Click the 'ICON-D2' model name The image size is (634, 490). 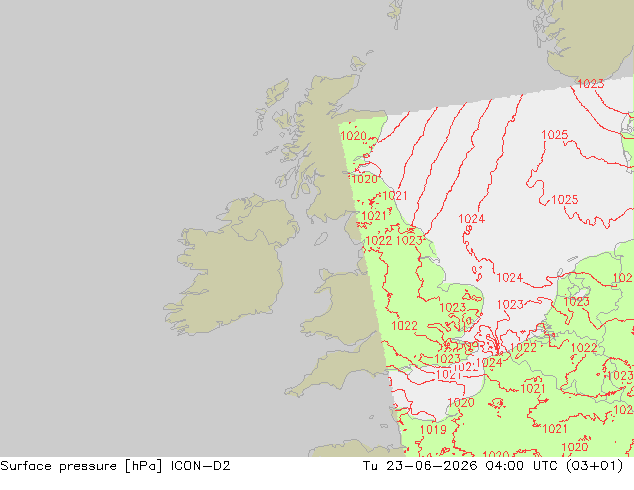[x=201, y=466]
